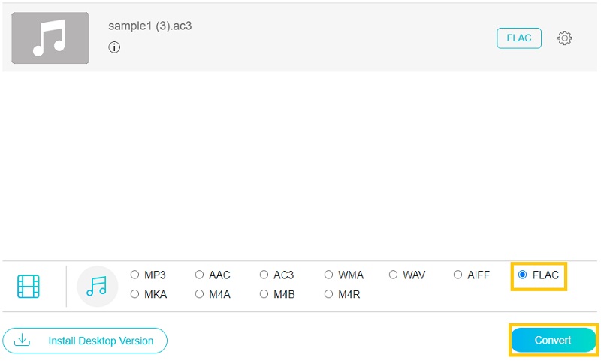Select AIFF output format
601x364 pixels.
(458, 275)
